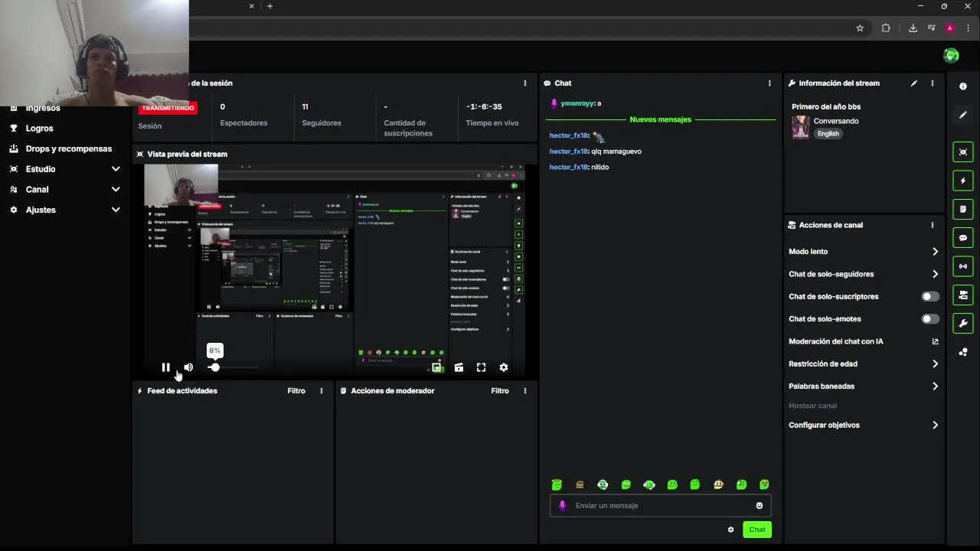Toggle stream preview panel in sidebar

963,152
